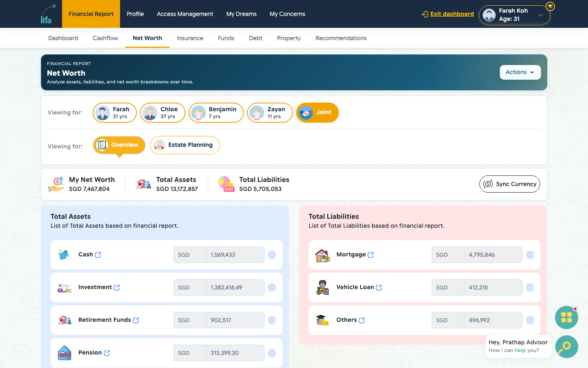Viewport: 588px width, 368px height.
Task: Click the info icon beside Mortgage amount
Action: pyautogui.click(x=530, y=255)
